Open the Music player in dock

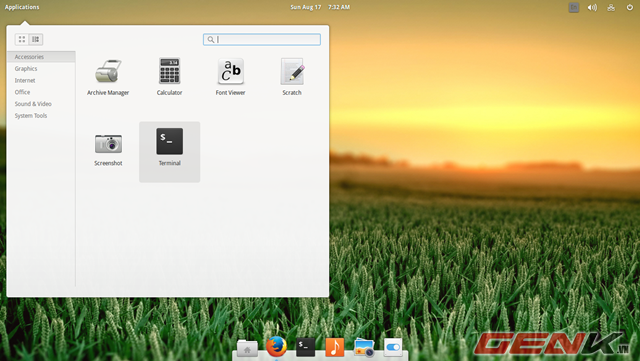click(334, 348)
